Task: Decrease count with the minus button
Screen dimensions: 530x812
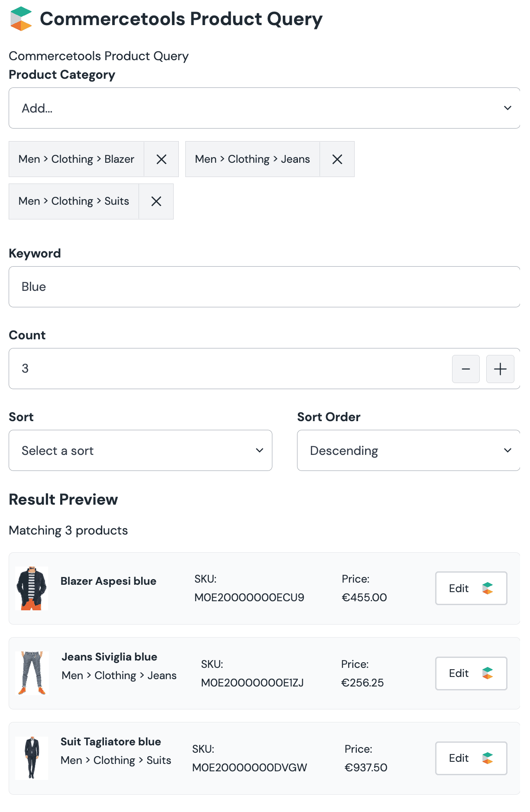Action: [465, 369]
